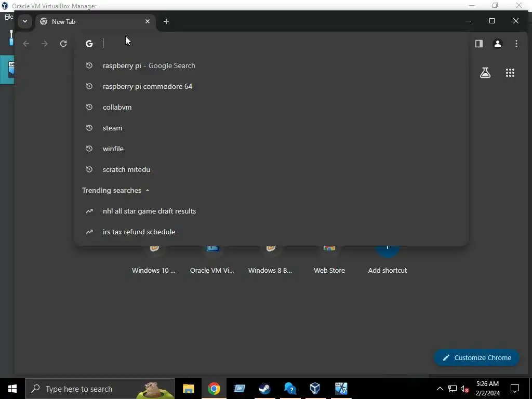Open the VirtualBox cube taskbar icon
Image resolution: width=532 pixels, height=399 pixels.
(315, 389)
